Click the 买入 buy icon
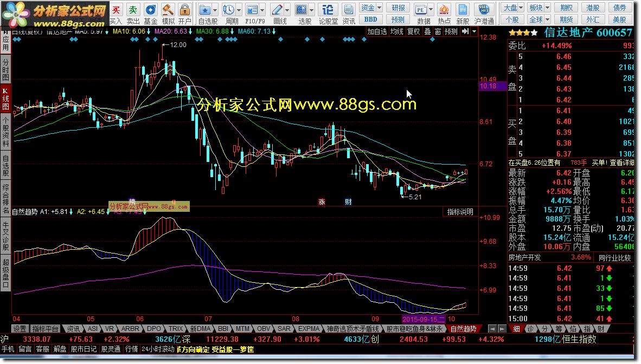This screenshot has width=641, height=364. click(116, 10)
